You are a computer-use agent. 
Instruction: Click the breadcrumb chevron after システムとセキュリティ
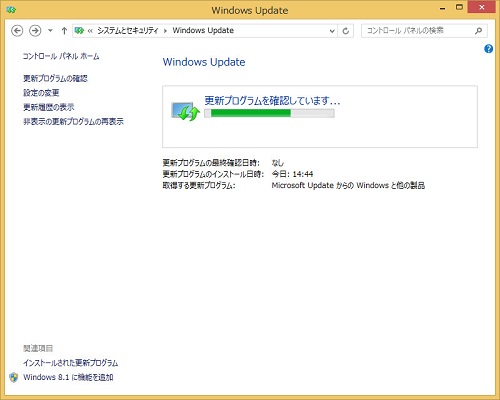165,31
